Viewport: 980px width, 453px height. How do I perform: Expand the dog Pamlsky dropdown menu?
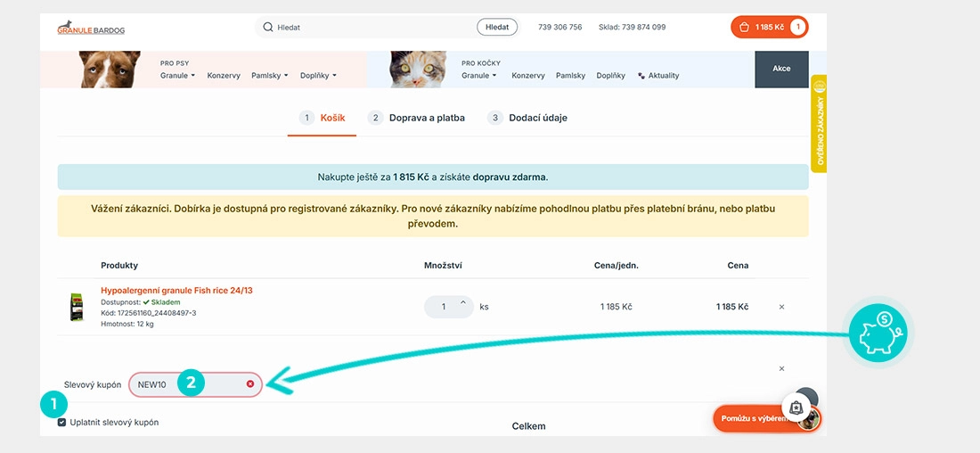pos(269,75)
